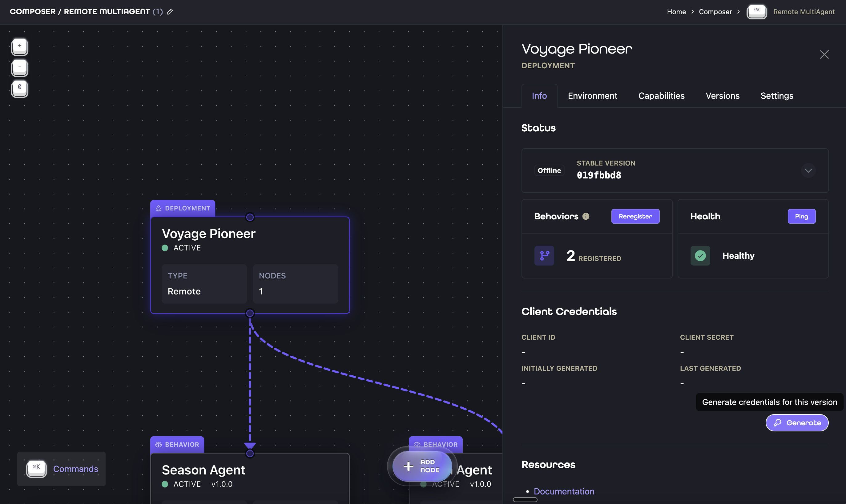Go to Composer in breadcrumb
Viewport: 846px width, 504px height.
[x=715, y=12]
